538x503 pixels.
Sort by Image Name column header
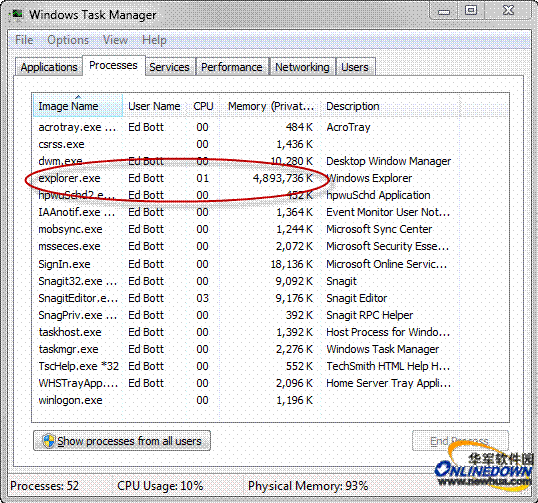click(x=78, y=106)
